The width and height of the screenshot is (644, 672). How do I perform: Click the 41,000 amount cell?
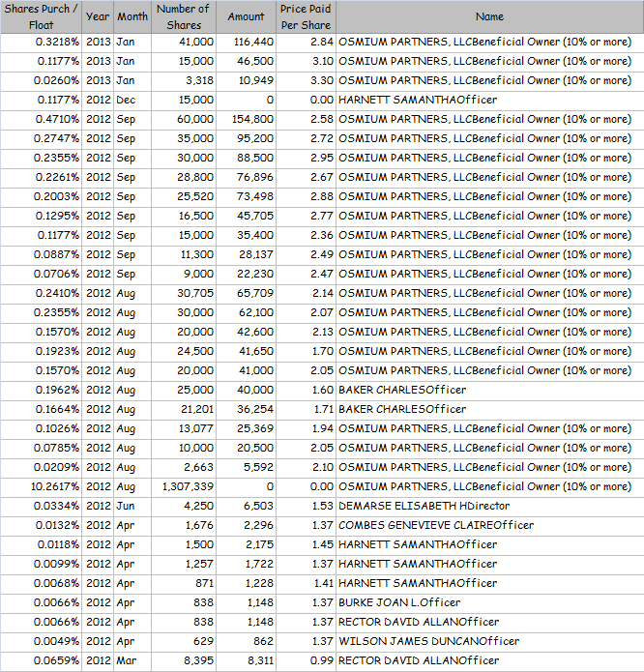coord(246,370)
